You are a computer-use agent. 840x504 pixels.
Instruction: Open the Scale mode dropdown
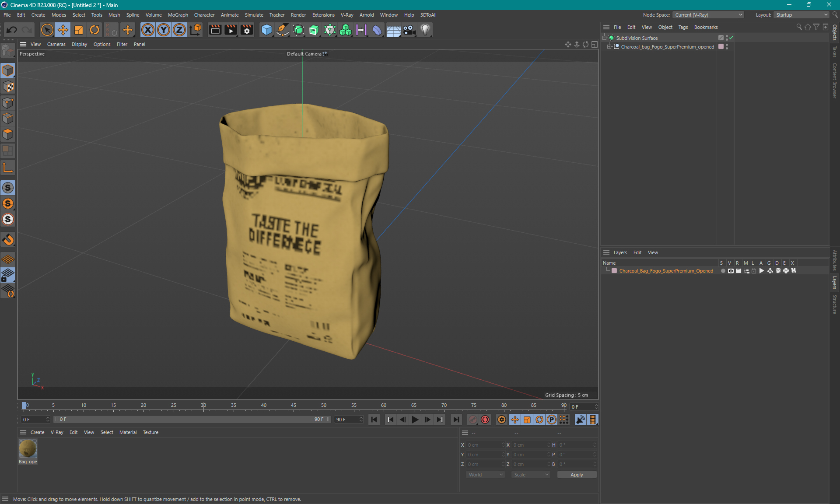pos(531,475)
